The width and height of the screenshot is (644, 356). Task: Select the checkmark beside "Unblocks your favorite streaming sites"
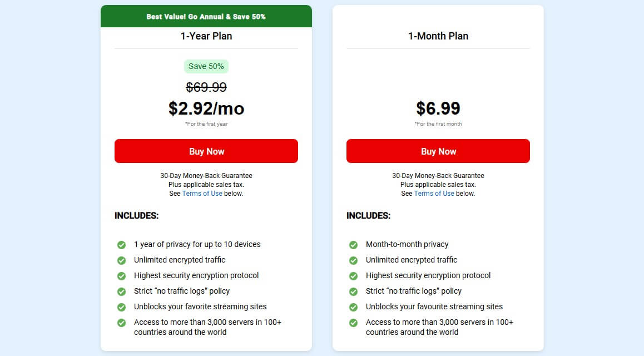pyautogui.click(x=122, y=306)
